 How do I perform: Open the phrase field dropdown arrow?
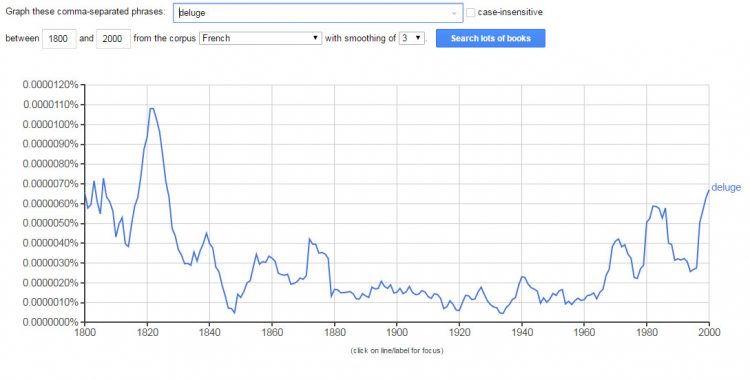pyautogui.click(x=454, y=13)
